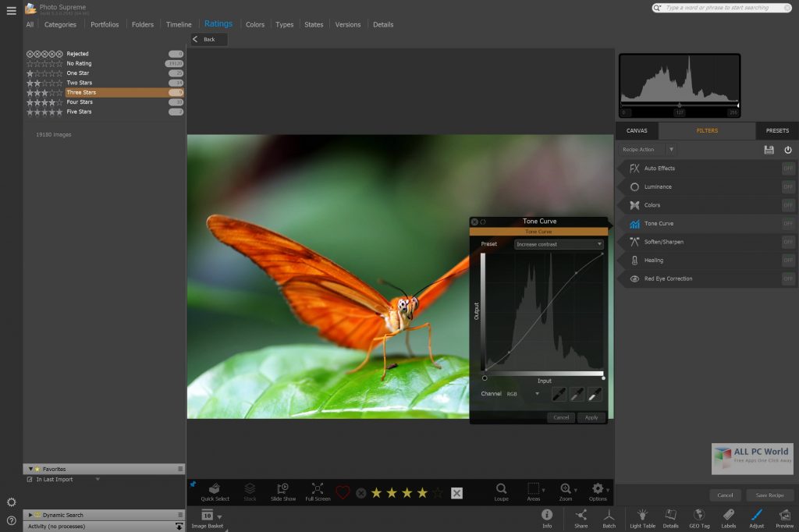Open the Preset dropdown showing Increase contrast
This screenshot has height=532, width=799.
click(559, 244)
